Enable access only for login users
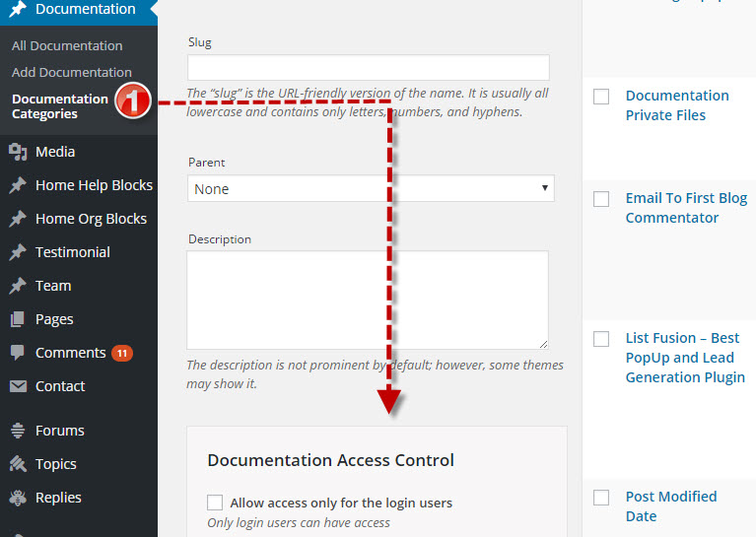 (x=216, y=503)
